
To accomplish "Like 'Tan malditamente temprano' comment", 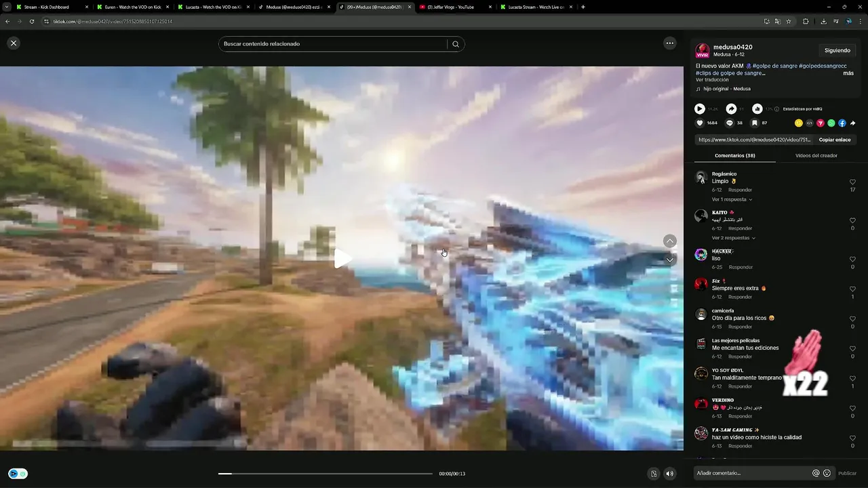I will point(852,379).
